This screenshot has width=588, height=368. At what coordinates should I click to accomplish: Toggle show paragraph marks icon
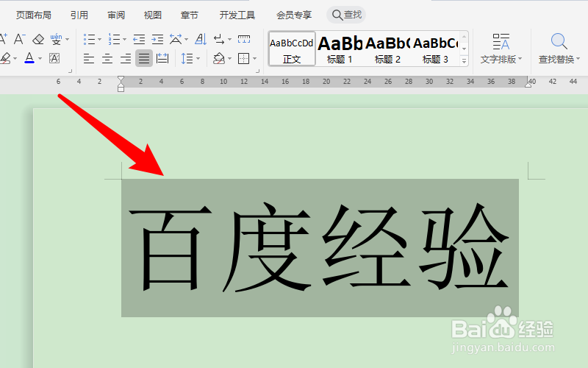point(218,39)
